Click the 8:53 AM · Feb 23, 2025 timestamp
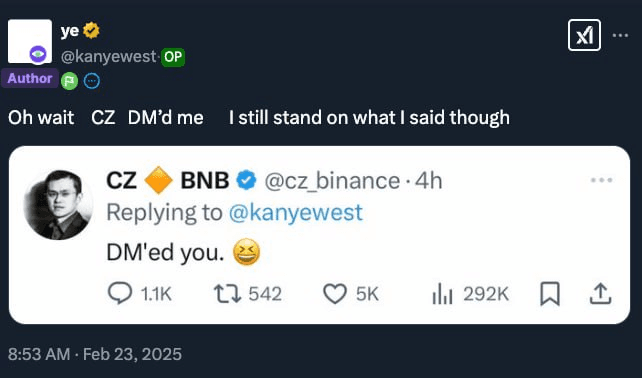 point(95,354)
